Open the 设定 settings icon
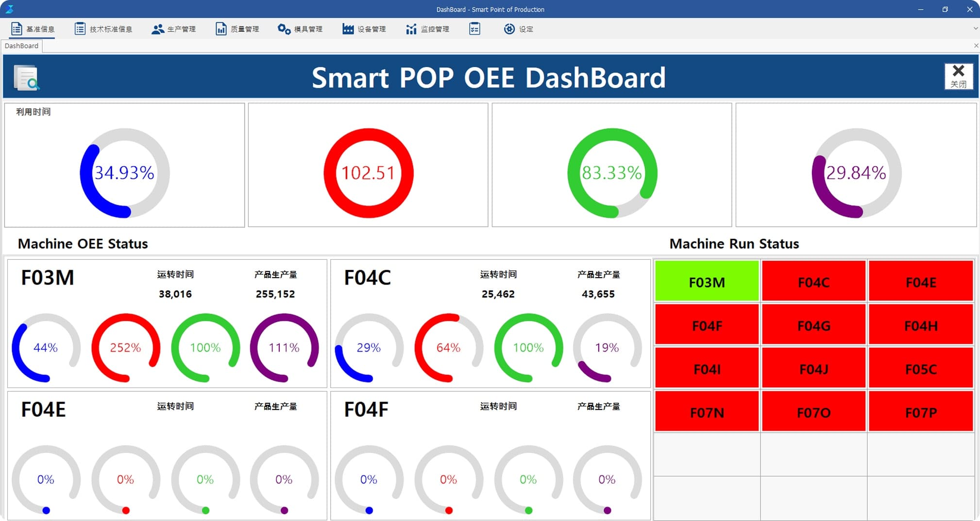Viewport: 980px width, 521px height. (508, 28)
